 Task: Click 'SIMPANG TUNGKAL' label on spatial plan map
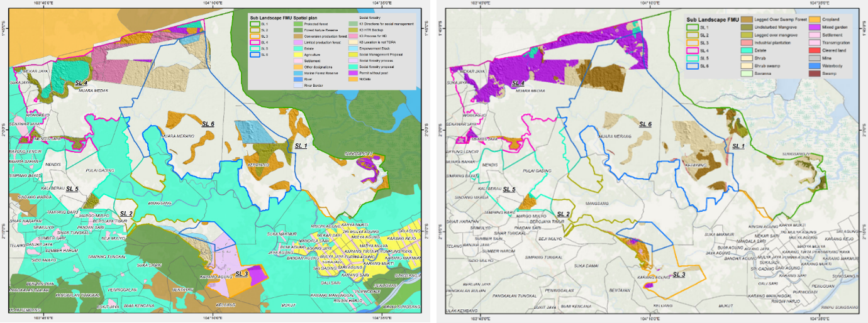108,257
